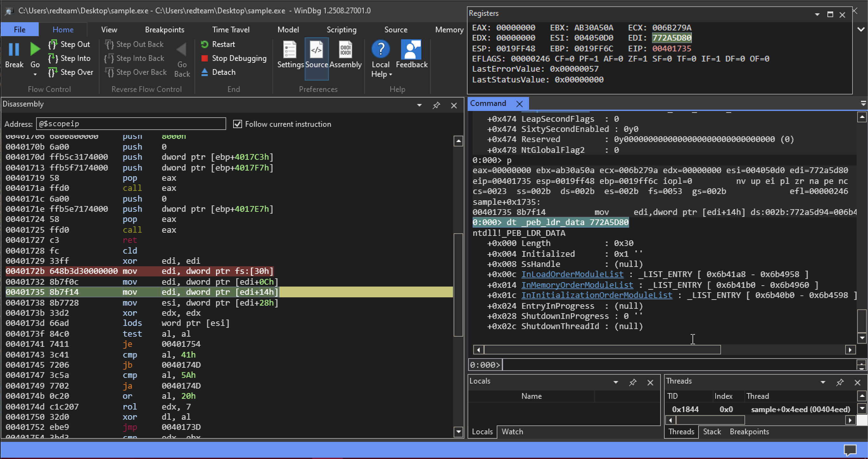Click the Disassembly vertical scrollbar thumb

[x=458, y=285]
